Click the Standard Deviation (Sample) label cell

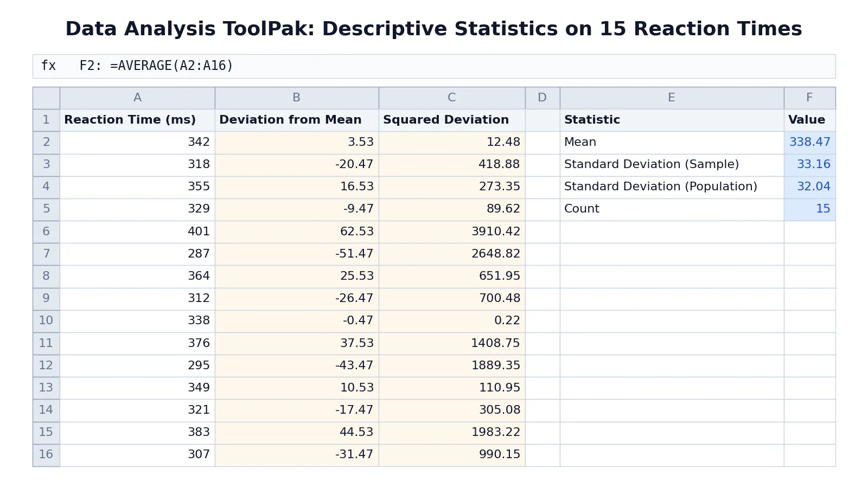coord(672,165)
